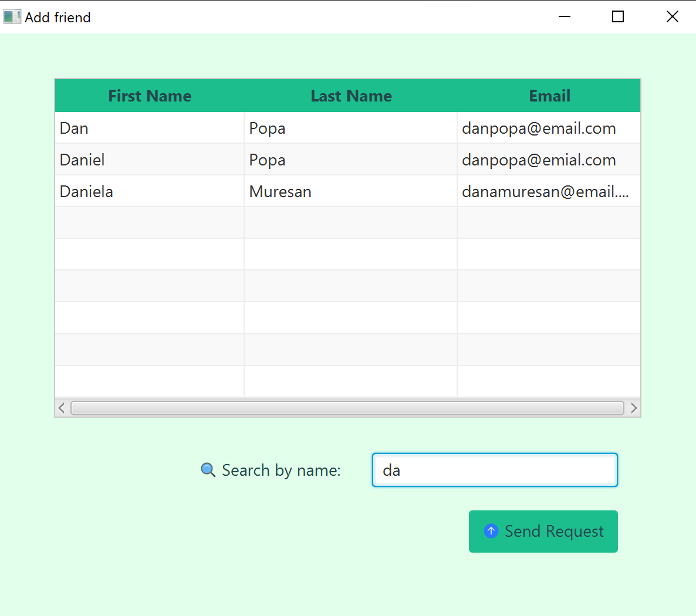
Task: Click the Last Name cell showing Muresan
Action: 280,191
